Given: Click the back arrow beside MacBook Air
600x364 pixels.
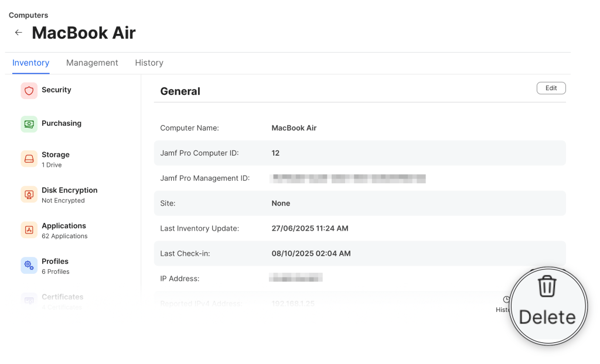Looking at the screenshot, I should coord(19,33).
